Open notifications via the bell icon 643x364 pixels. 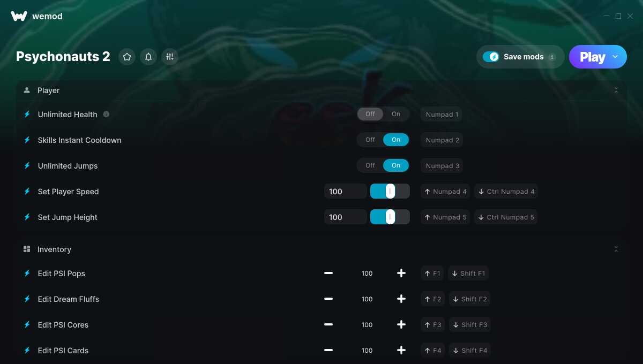(148, 57)
